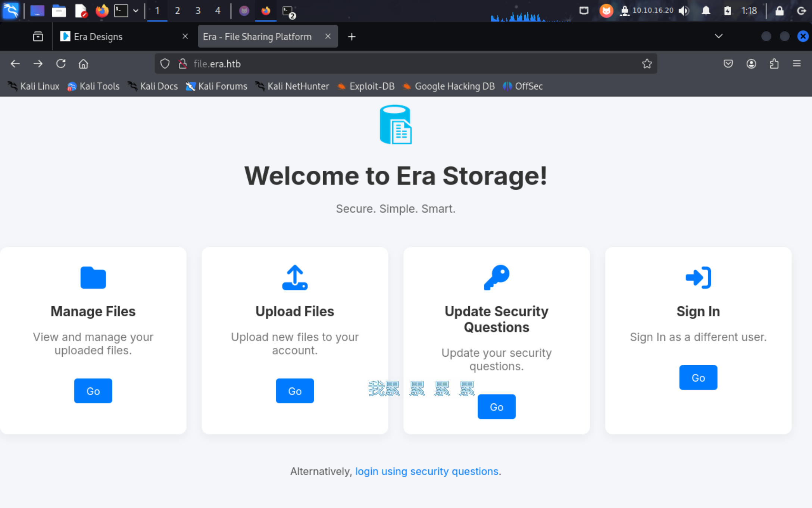812x508 pixels.
Task: Toggle the system volume speaker icon
Action: point(684,11)
